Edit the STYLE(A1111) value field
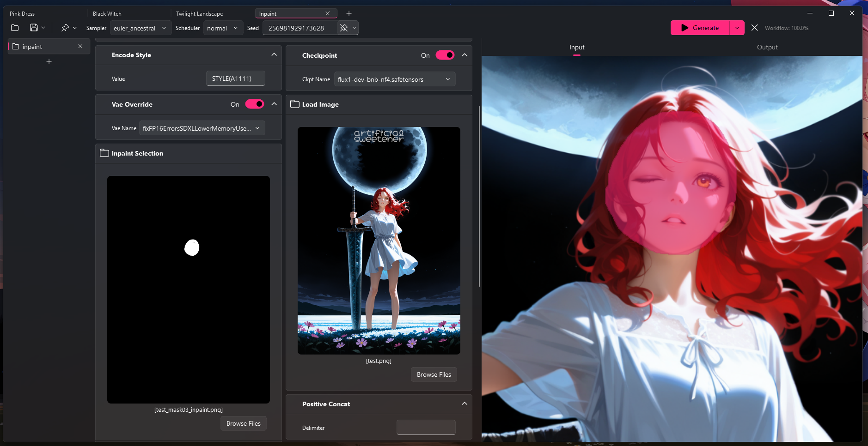This screenshot has height=446, width=868. coord(235,78)
